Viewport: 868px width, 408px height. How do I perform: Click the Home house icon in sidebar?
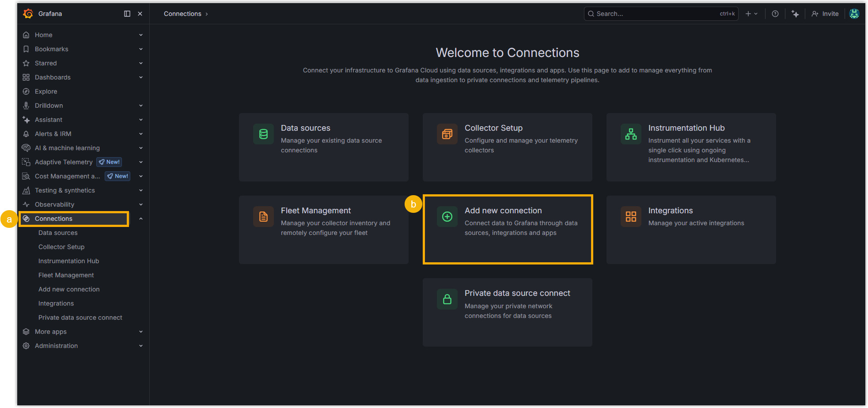pos(26,35)
